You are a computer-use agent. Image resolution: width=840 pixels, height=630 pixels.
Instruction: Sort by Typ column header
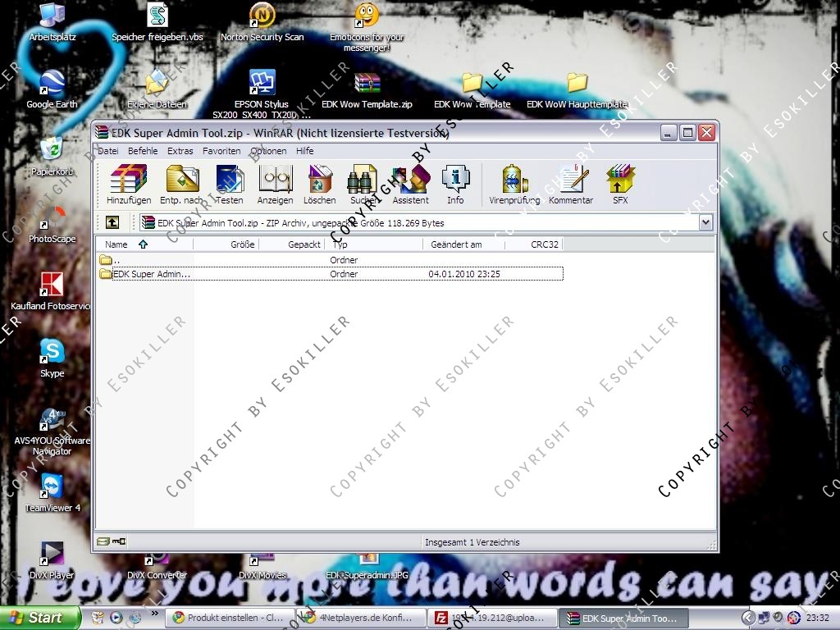point(374,244)
